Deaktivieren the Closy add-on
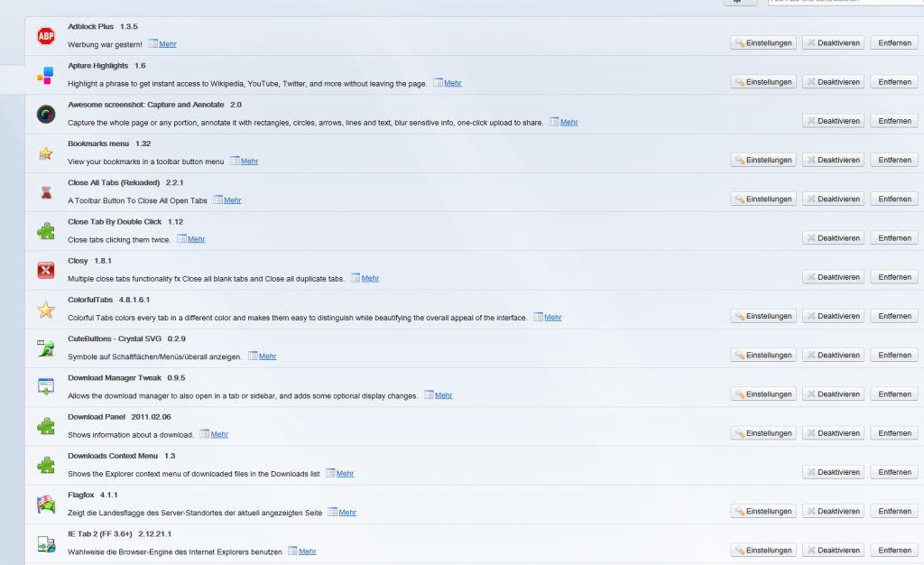This screenshot has width=924, height=565. [833, 277]
